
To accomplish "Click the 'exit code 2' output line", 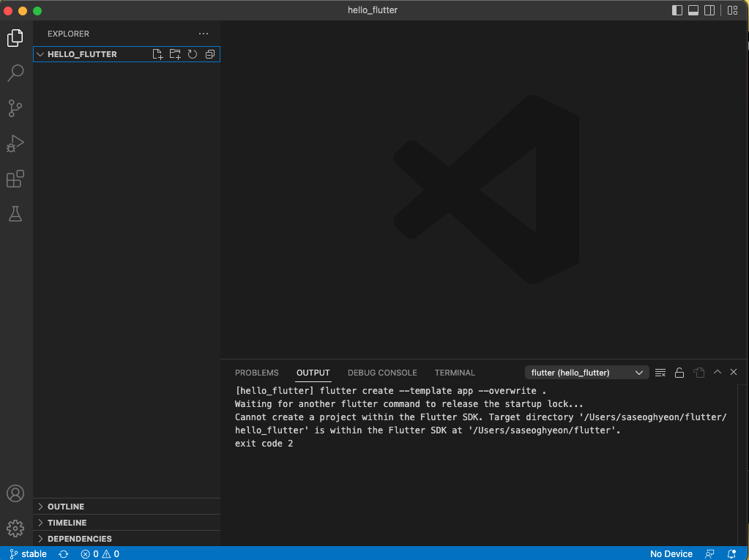I will click(x=264, y=444).
